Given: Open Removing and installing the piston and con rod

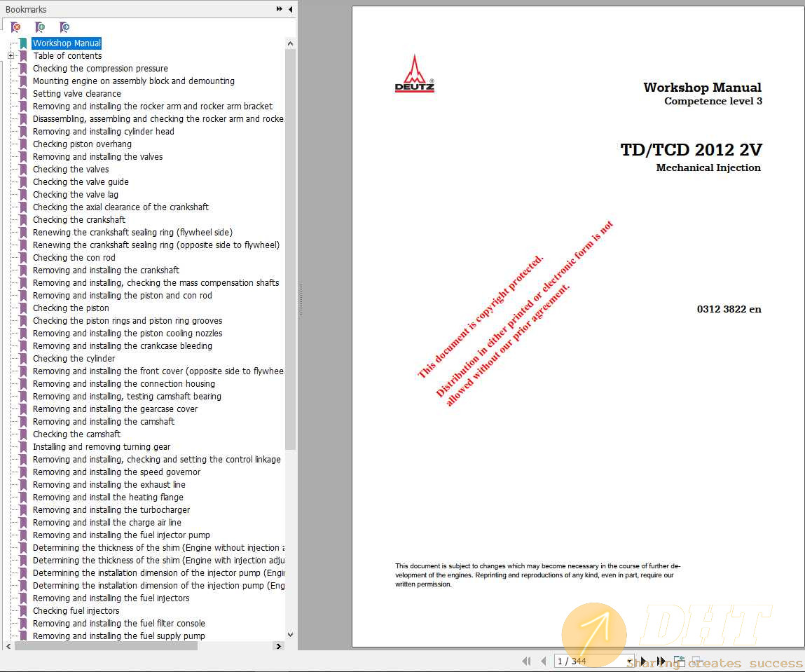Looking at the screenshot, I should pyautogui.click(x=122, y=295).
